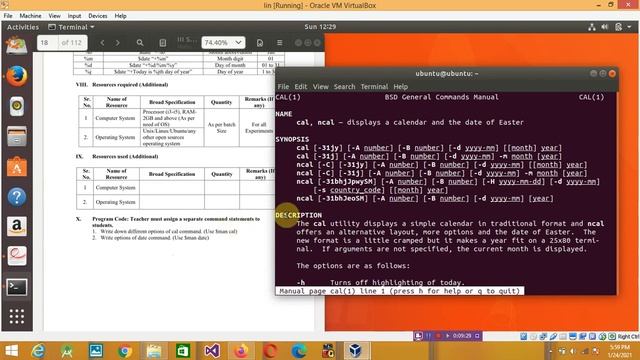This screenshot has height=360, width=640.
Task: Open the Files manager dock icon
Action: [x=17, y=136]
